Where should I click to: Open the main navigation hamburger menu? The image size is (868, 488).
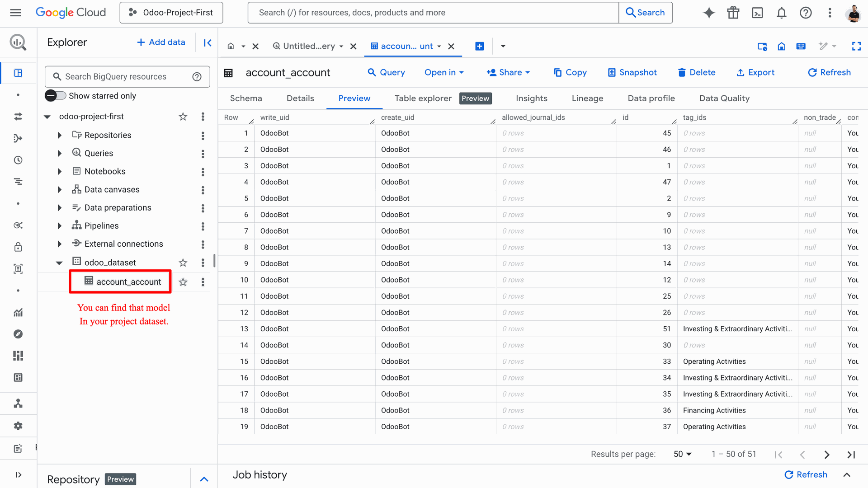coord(16,13)
